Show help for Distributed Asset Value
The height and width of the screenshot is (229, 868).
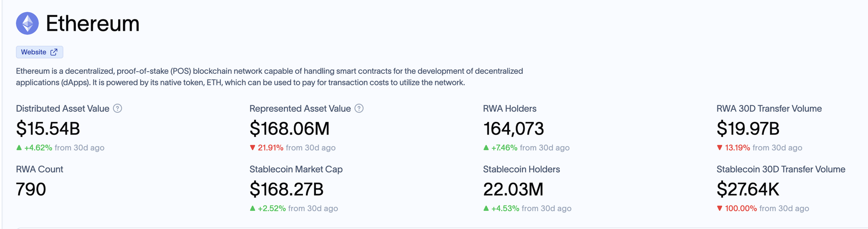(118, 108)
